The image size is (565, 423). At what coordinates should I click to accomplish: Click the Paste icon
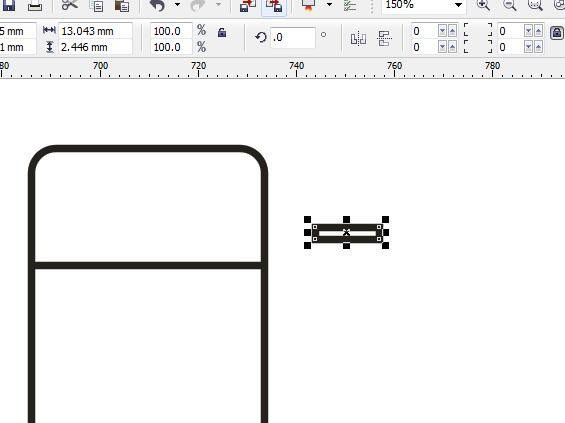coord(122,6)
